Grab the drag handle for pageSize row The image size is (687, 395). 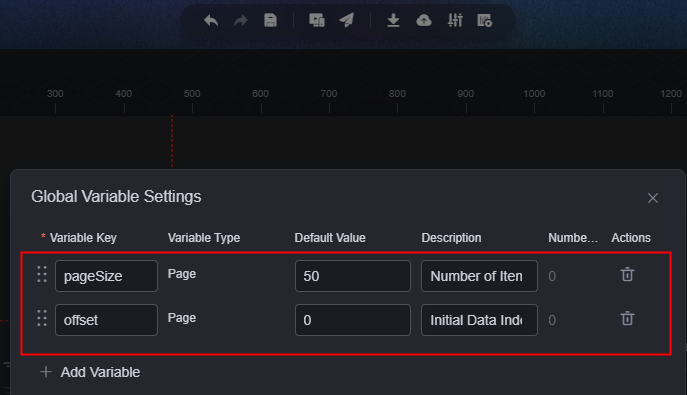click(x=42, y=274)
